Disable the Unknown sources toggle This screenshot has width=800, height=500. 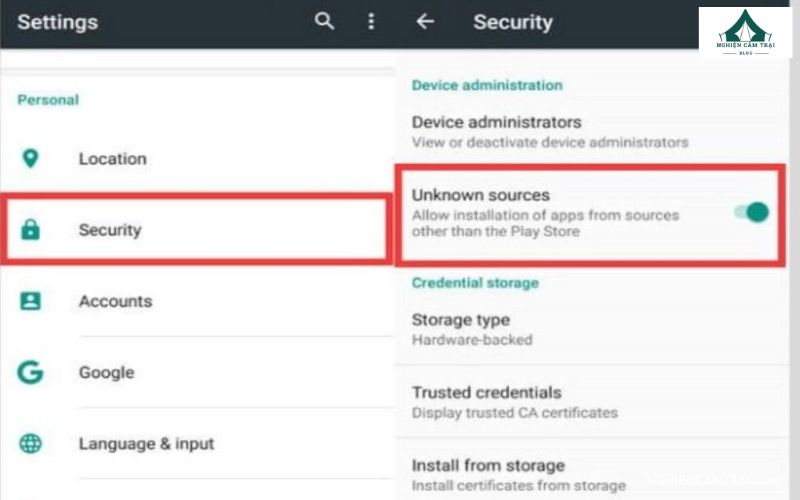(752, 212)
